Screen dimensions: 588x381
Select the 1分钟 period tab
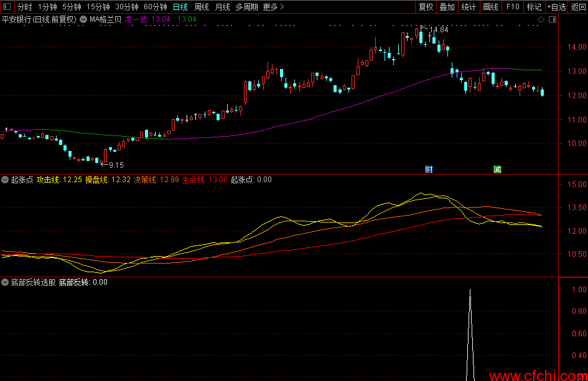point(48,7)
